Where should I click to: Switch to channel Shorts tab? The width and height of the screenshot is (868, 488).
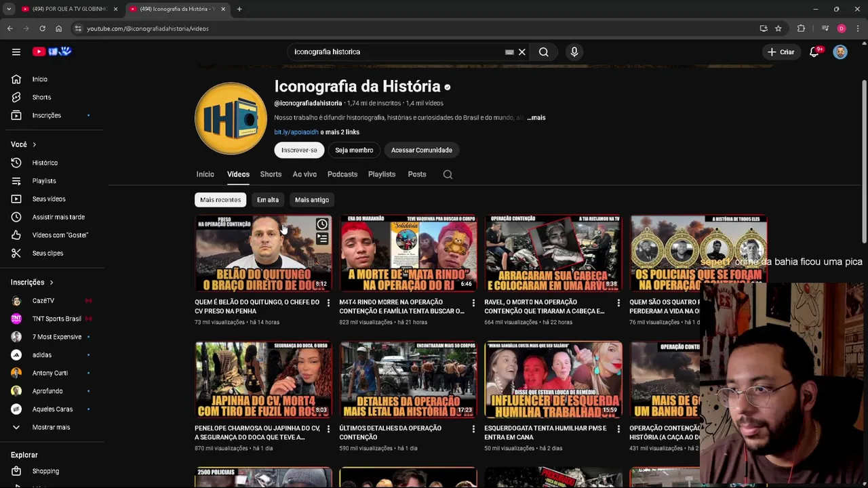271,174
